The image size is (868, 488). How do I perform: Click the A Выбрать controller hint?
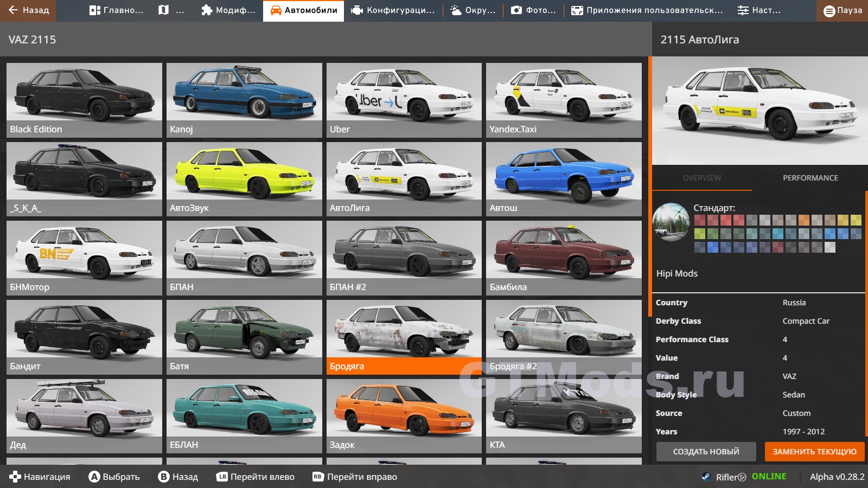(x=114, y=477)
